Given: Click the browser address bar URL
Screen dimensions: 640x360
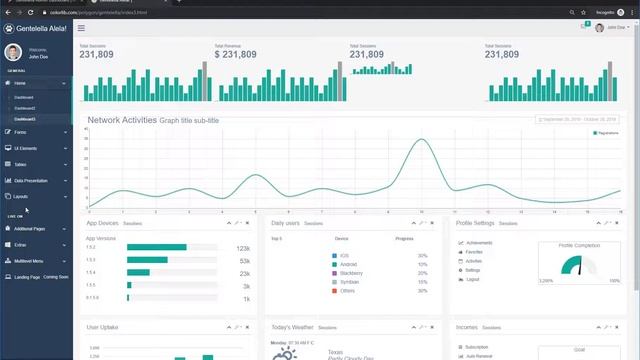Looking at the screenshot, I should pyautogui.click(x=98, y=13).
